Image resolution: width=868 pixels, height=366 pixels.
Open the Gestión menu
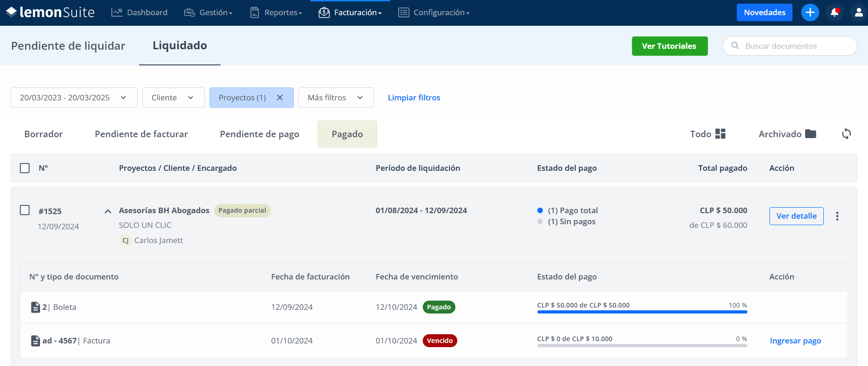(x=209, y=12)
